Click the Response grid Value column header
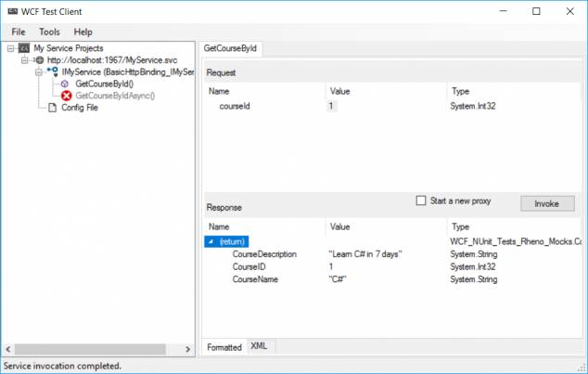 click(x=339, y=226)
